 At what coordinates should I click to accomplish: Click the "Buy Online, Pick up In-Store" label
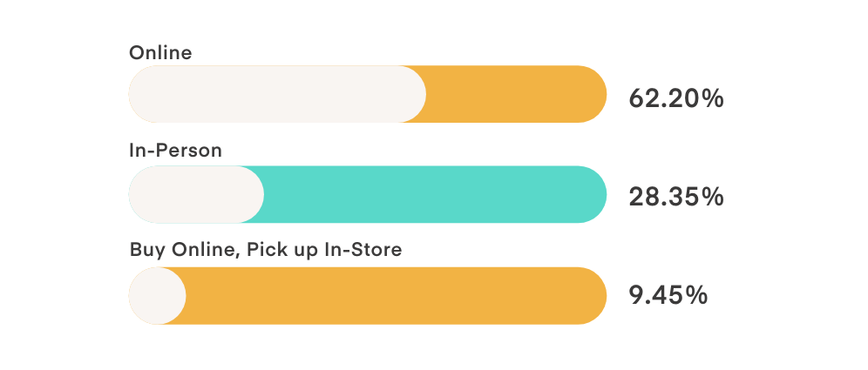point(266,250)
